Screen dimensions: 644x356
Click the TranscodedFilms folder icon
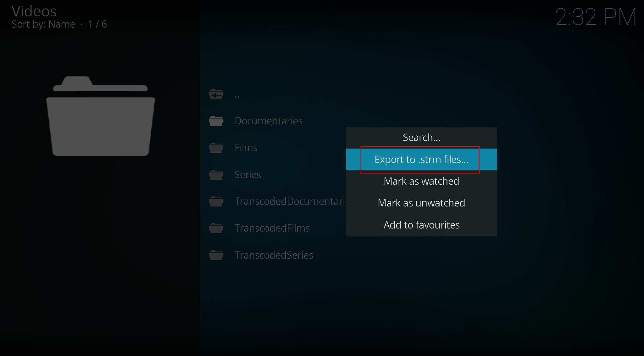[x=216, y=228]
